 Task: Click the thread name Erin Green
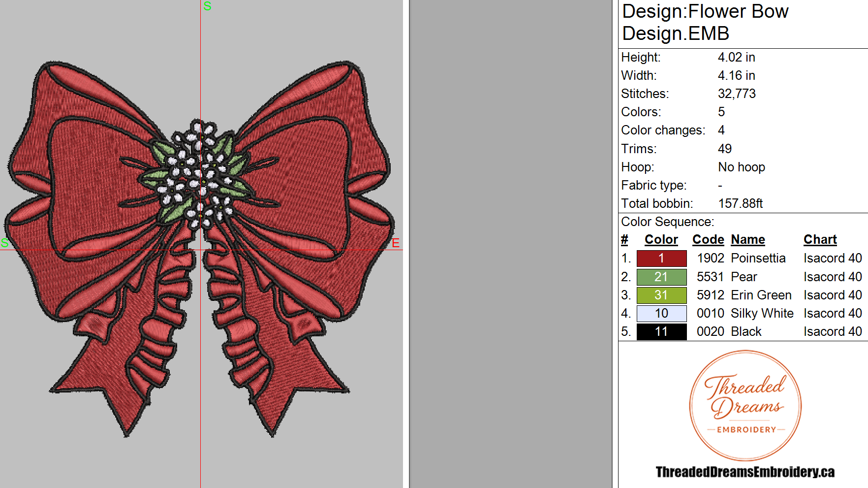click(761, 295)
